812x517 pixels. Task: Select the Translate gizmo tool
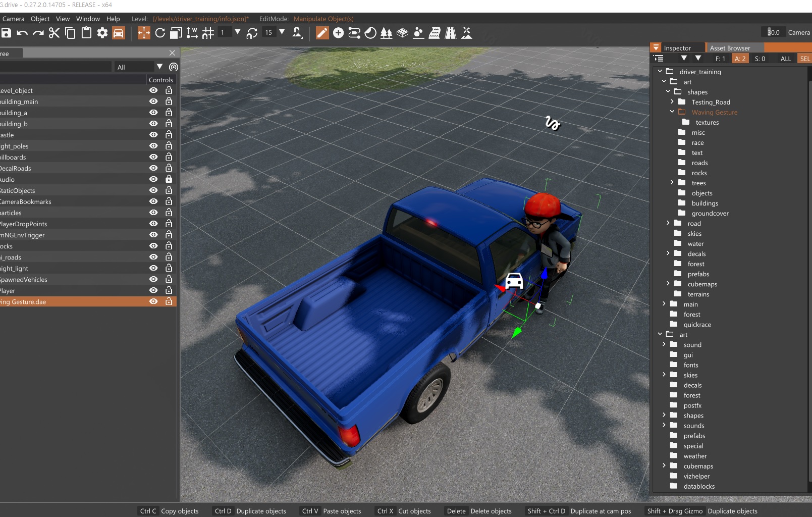[x=144, y=33]
